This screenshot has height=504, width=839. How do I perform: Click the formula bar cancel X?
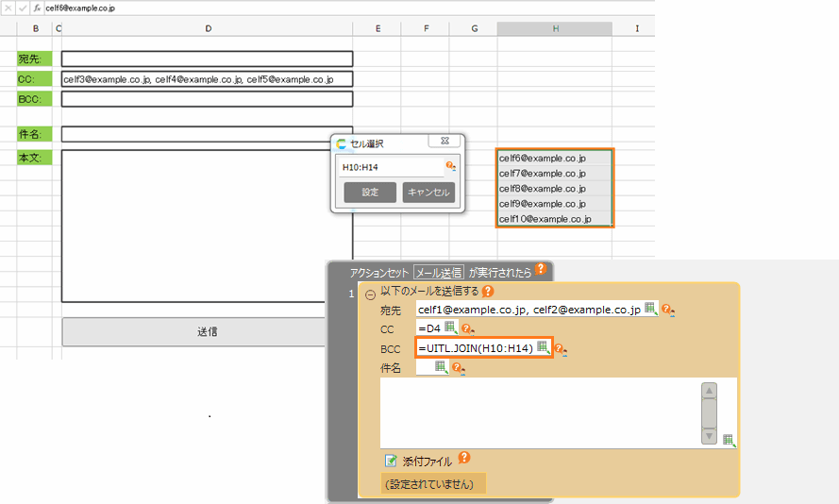click(x=8, y=7)
